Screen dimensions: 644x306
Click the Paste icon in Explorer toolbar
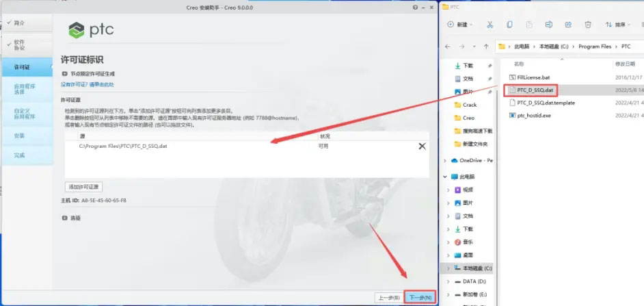tap(529, 25)
